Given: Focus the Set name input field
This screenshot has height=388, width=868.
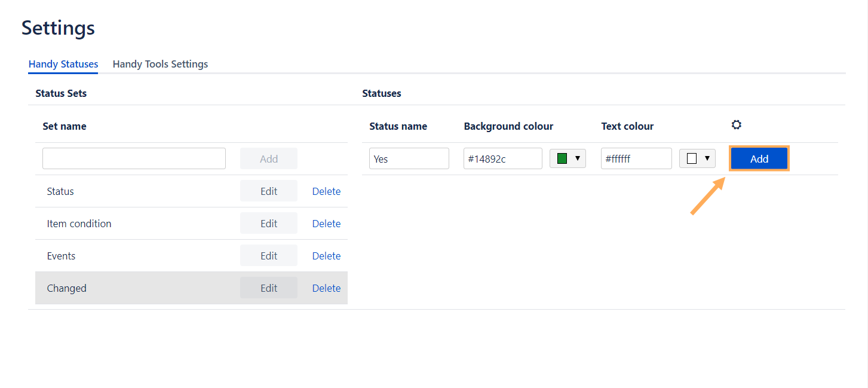Looking at the screenshot, I should point(134,158).
